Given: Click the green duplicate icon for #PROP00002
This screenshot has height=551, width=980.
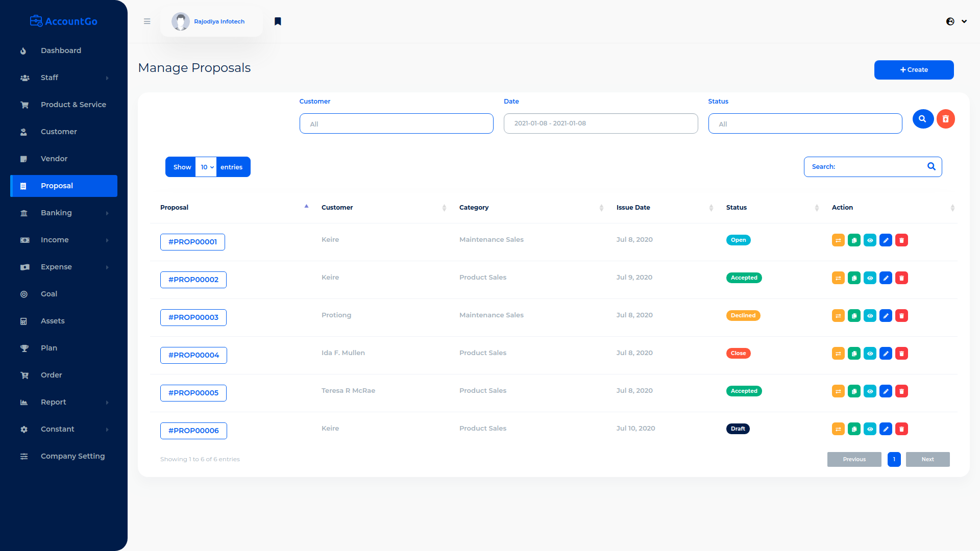Looking at the screenshot, I should [854, 278].
